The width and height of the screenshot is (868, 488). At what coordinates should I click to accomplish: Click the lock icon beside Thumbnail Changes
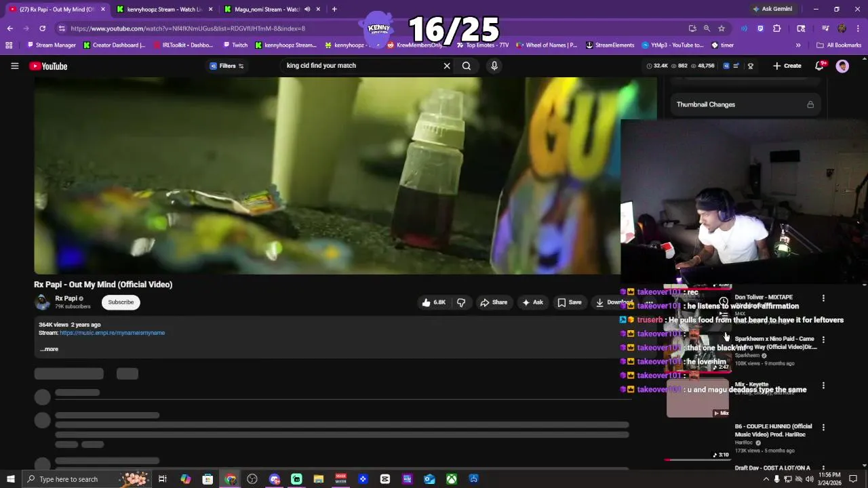810,104
